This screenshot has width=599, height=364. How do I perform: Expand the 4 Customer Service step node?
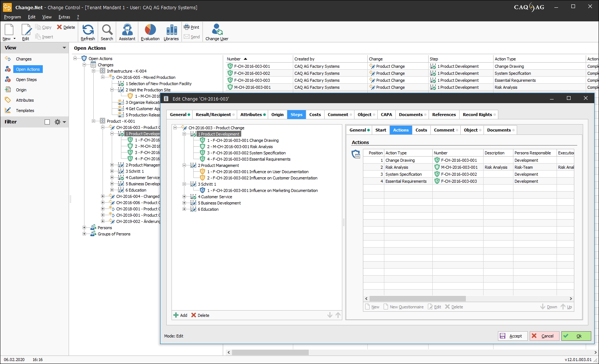point(184,197)
